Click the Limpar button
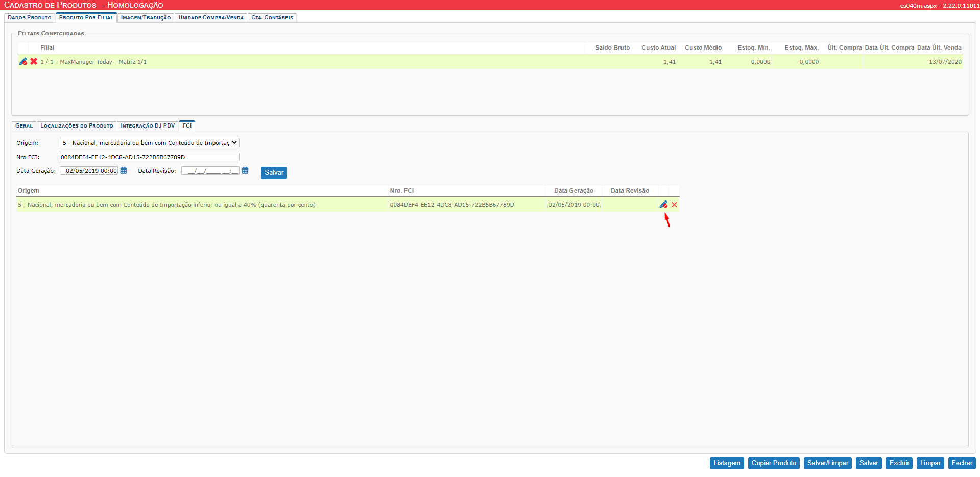 click(930, 463)
